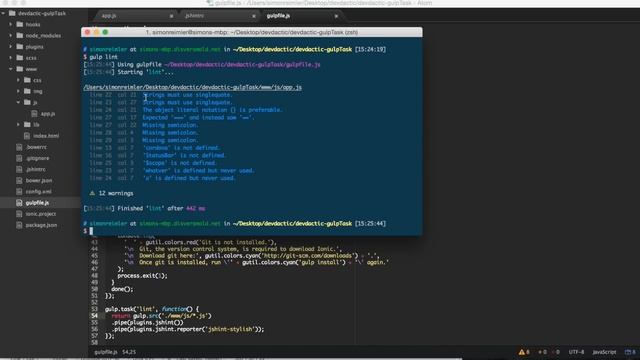Click the app.js file icon in tree

tap(35, 114)
